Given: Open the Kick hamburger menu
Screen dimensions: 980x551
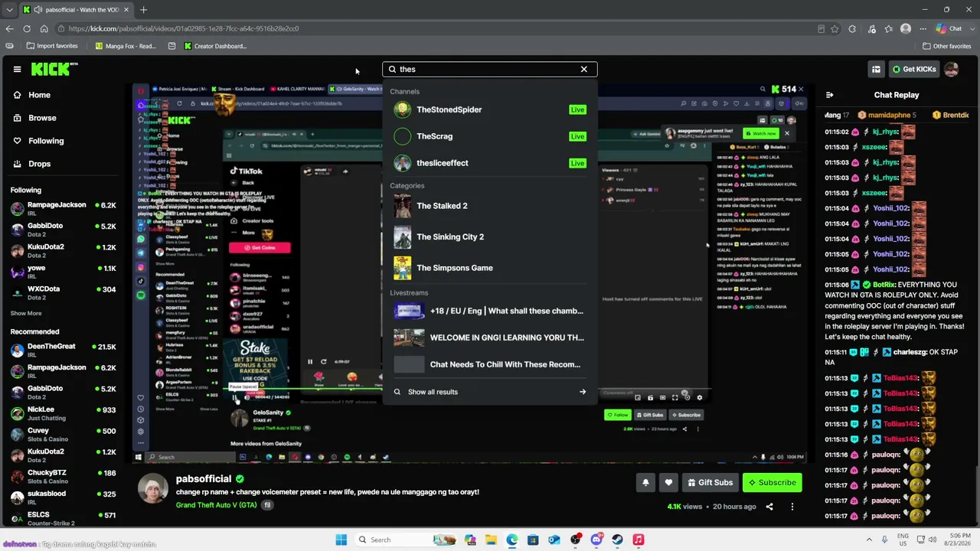Looking at the screenshot, I should 17,70.
